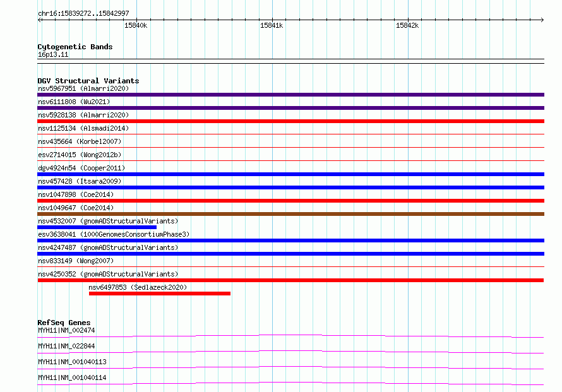562x392 pixels.
Task: Open MYH11|NM_001040114 transcript label
Action: pyautogui.click(x=72, y=377)
